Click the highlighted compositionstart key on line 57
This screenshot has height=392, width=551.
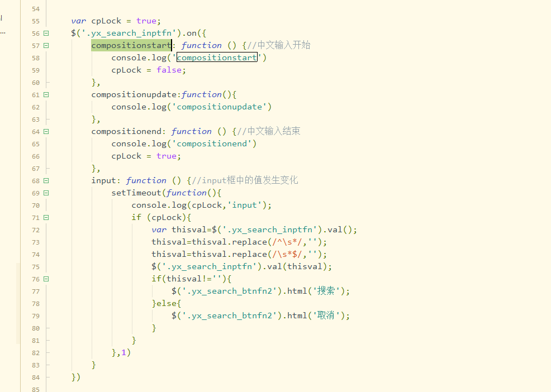(131, 45)
